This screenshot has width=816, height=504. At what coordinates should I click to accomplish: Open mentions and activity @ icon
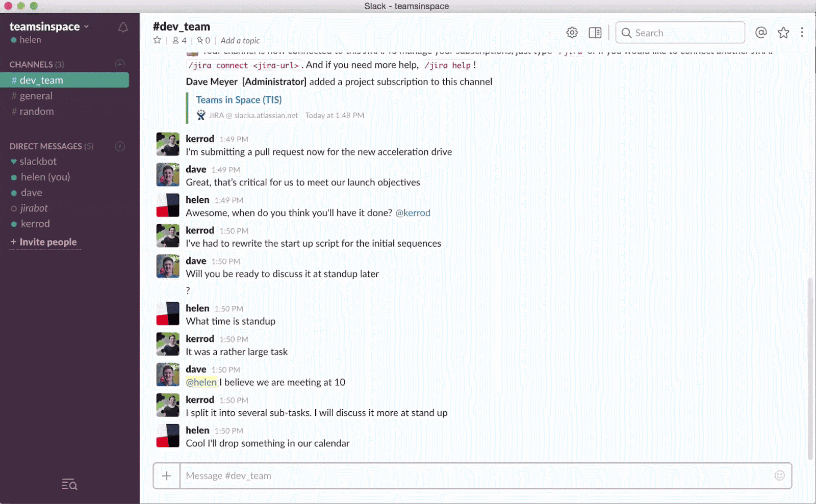pos(761,33)
